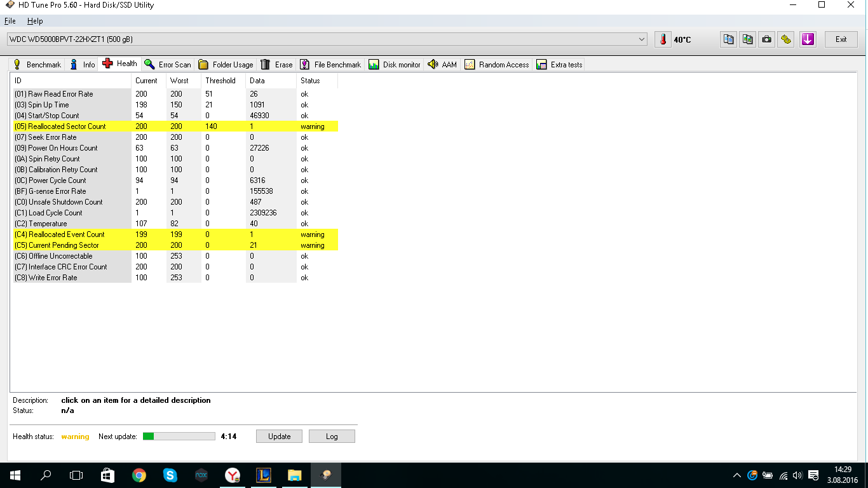Screen dimensions: 868x488
Task: Open File Explorer from taskbar
Action: pos(295,475)
